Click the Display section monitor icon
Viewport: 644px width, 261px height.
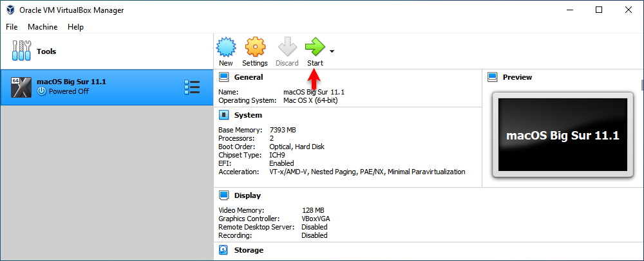click(224, 195)
